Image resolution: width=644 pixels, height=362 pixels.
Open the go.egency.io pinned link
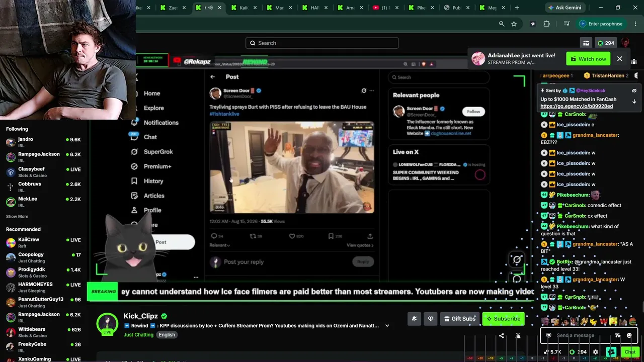pyautogui.click(x=577, y=106)
